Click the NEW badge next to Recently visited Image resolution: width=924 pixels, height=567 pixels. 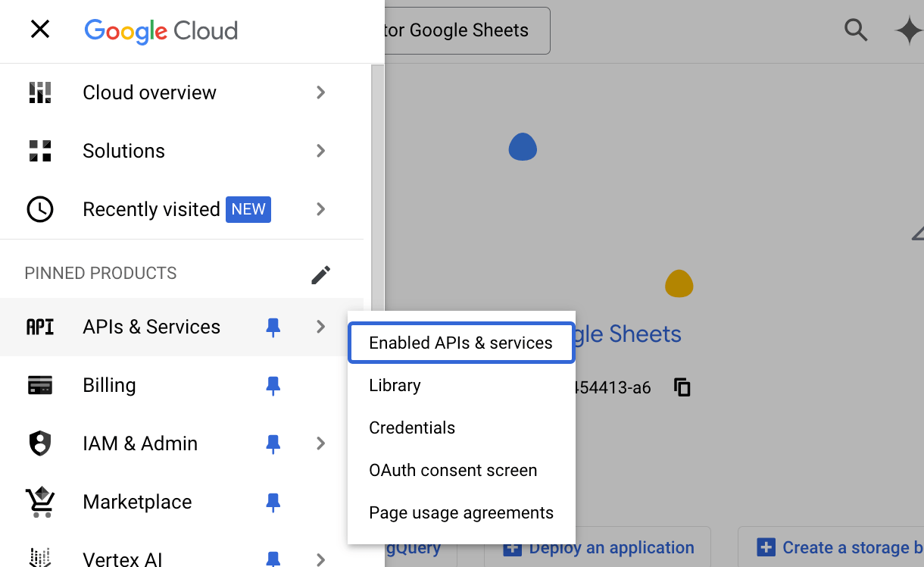point(248,209)
